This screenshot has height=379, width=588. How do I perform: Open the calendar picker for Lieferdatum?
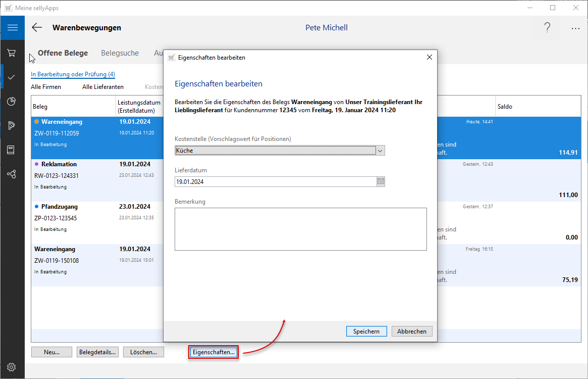coord(381,181)
